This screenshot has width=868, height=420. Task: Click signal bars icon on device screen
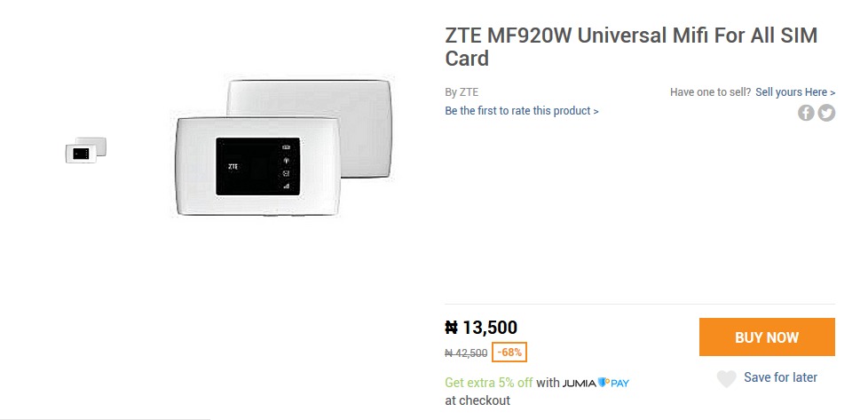(286, 186)
